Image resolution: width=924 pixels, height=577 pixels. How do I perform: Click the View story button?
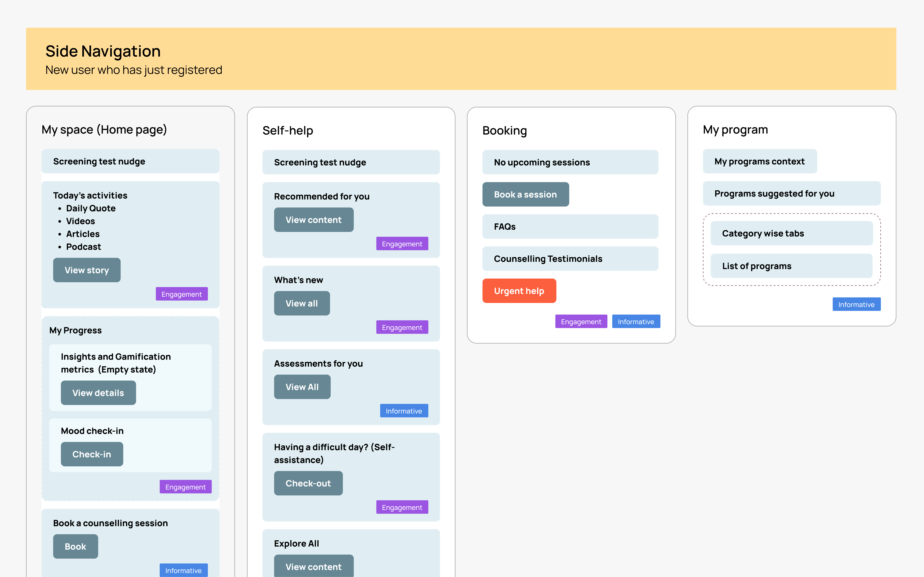pos(87,270)
